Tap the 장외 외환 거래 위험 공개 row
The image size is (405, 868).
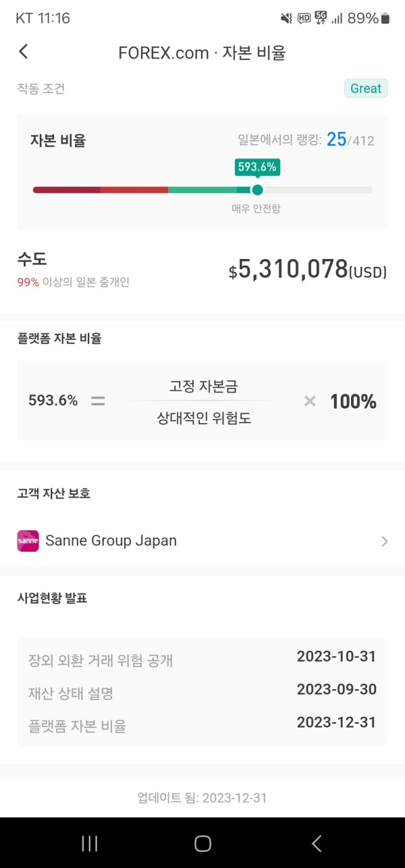202,659
